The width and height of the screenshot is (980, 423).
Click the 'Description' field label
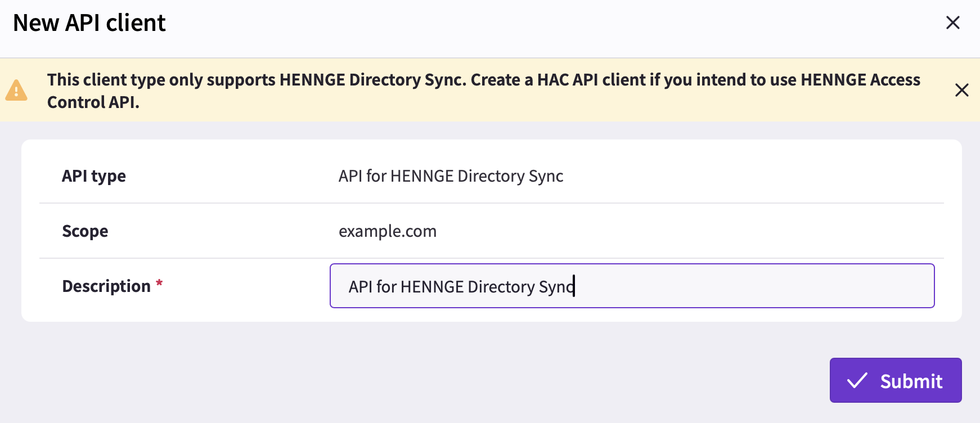(x=106, y=286)
